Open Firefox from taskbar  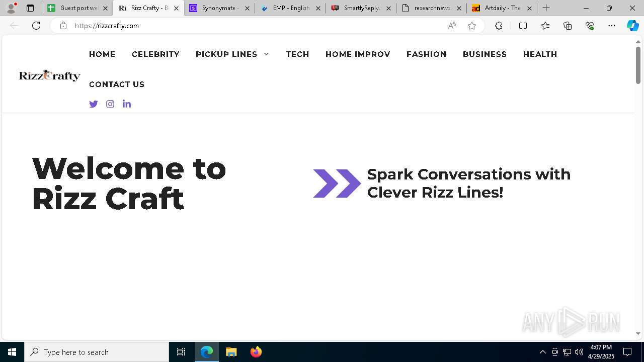pos(256,352)
